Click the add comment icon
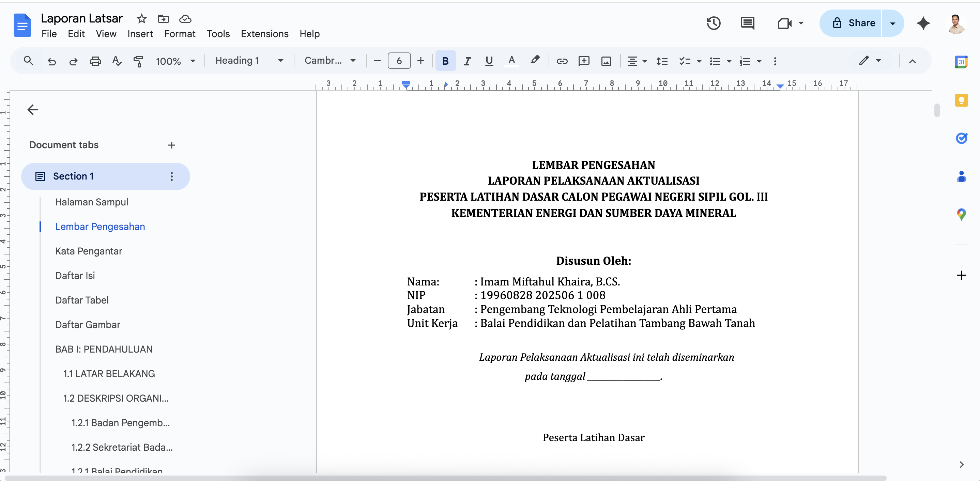Screen dimensions: 980x481 (x=584, y=61)
